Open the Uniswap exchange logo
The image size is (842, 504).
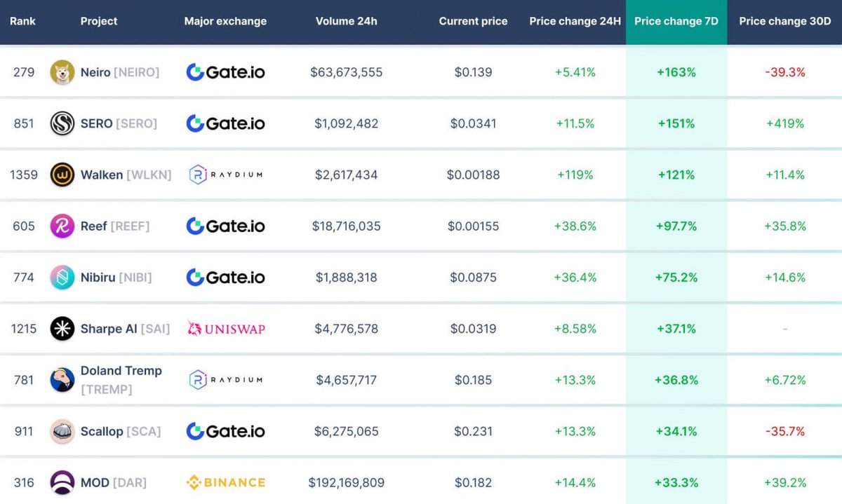226,329
